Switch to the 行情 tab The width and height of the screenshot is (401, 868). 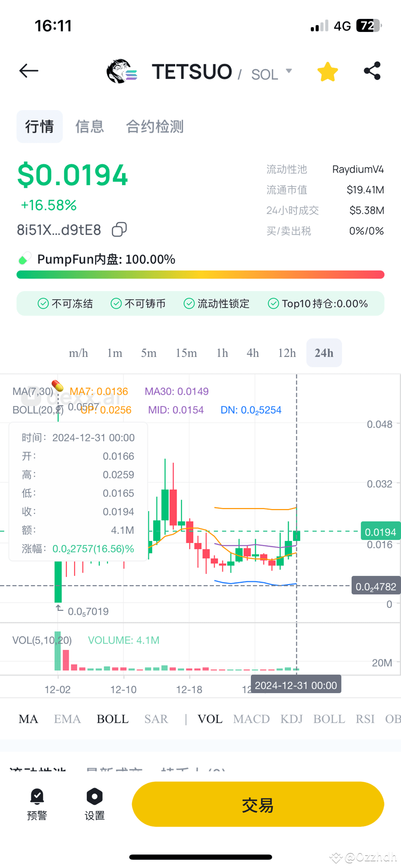pyautogui.click(x=40, y=126)
